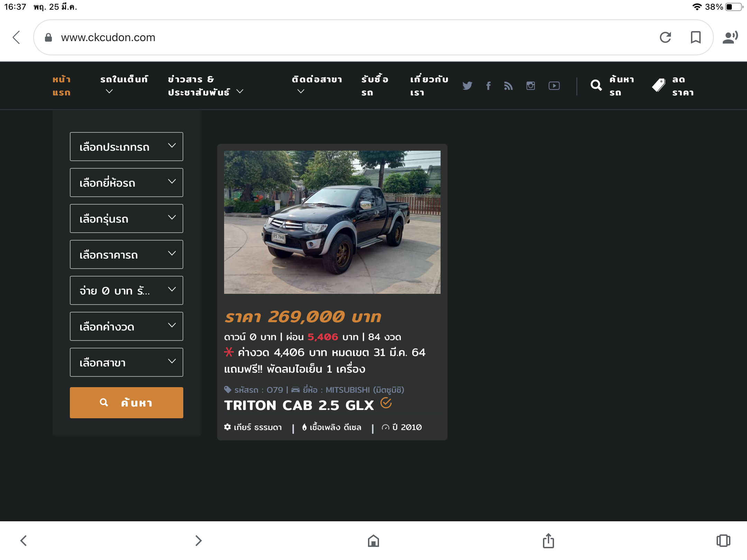Screen dimensions: 747x560
Task: Tap the home icon in bottom bar
Action: click(x=373, y=541)
